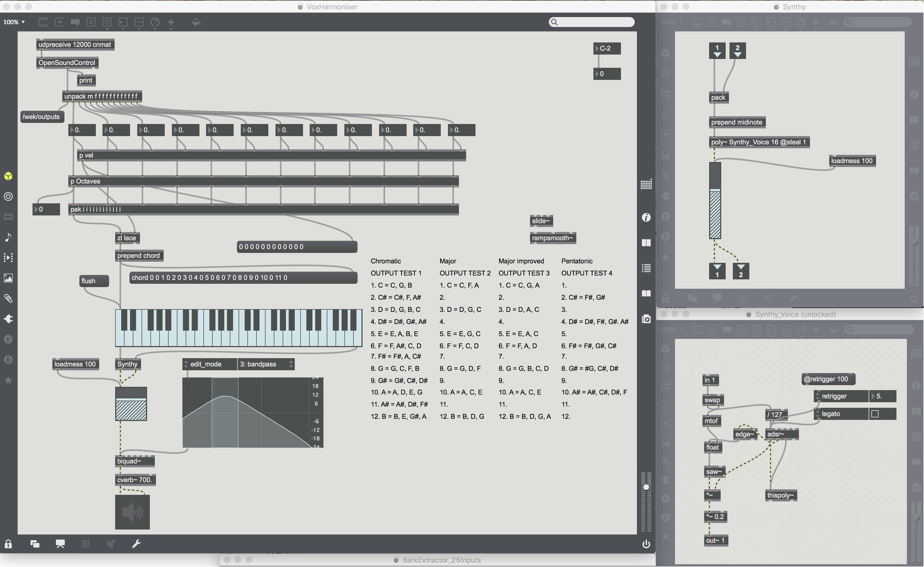Open wrench debug tools icon

pos(136,544)
